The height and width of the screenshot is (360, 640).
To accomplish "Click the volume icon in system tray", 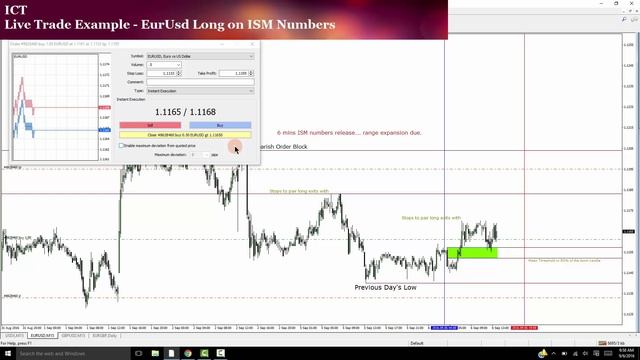I will pos(585,353).
